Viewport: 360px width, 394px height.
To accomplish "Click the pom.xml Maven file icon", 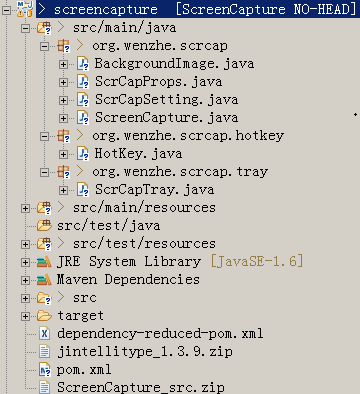I will pos(45,370).
